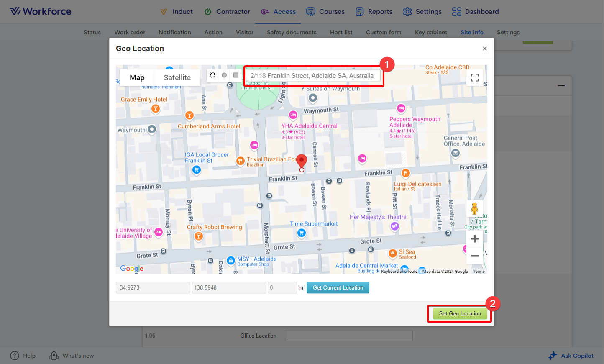Open Ask Copilot assistant
The image size is (604, 364).
click(x=571, y=356)
